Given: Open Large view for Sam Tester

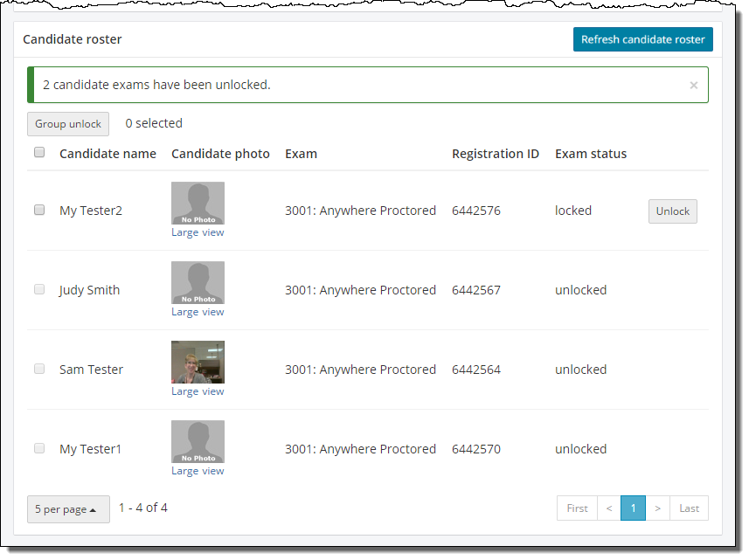Looking at the screenshot, I should (x=198, y=391).
